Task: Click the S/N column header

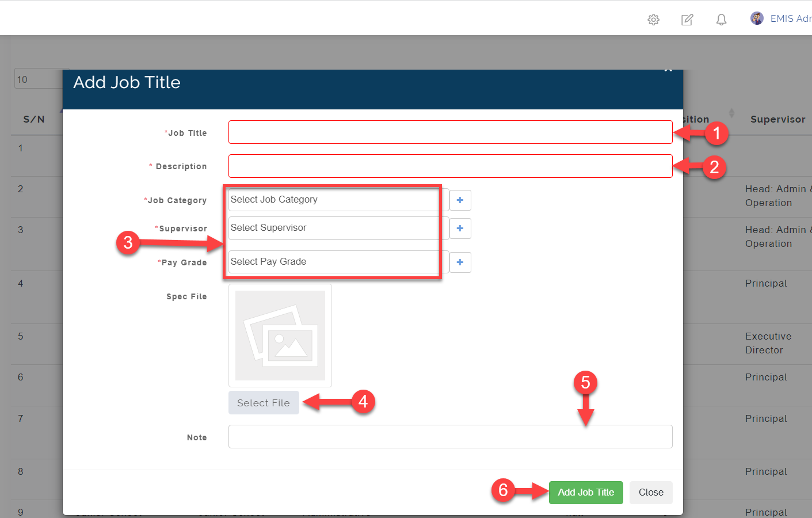Action: click(34, 120)
